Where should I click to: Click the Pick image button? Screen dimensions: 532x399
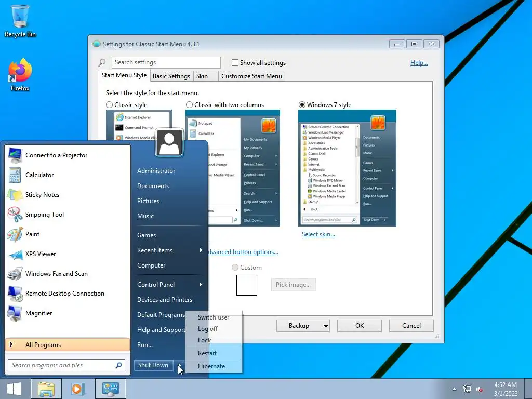pyautogui.click(x=293, y=285)
